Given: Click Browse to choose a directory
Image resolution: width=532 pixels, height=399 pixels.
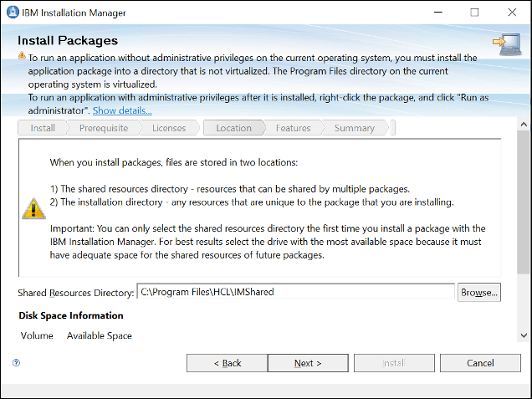Looking at the screenshot, I should [479, 292].
